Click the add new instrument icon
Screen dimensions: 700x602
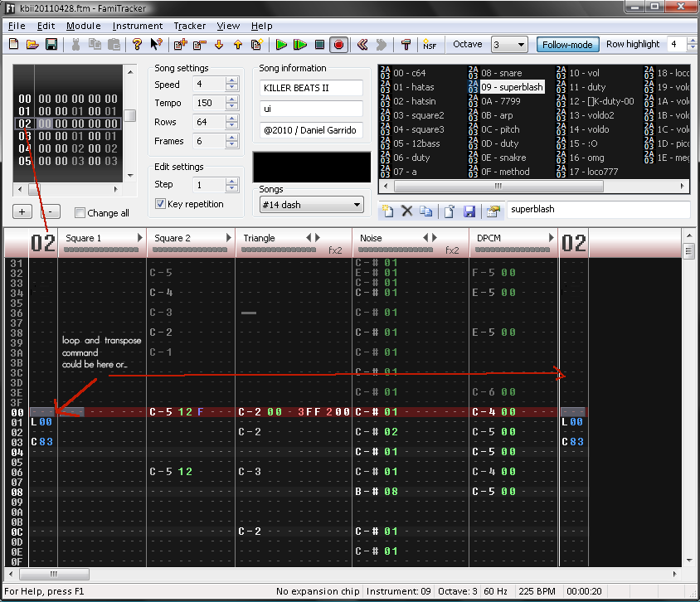388,211
